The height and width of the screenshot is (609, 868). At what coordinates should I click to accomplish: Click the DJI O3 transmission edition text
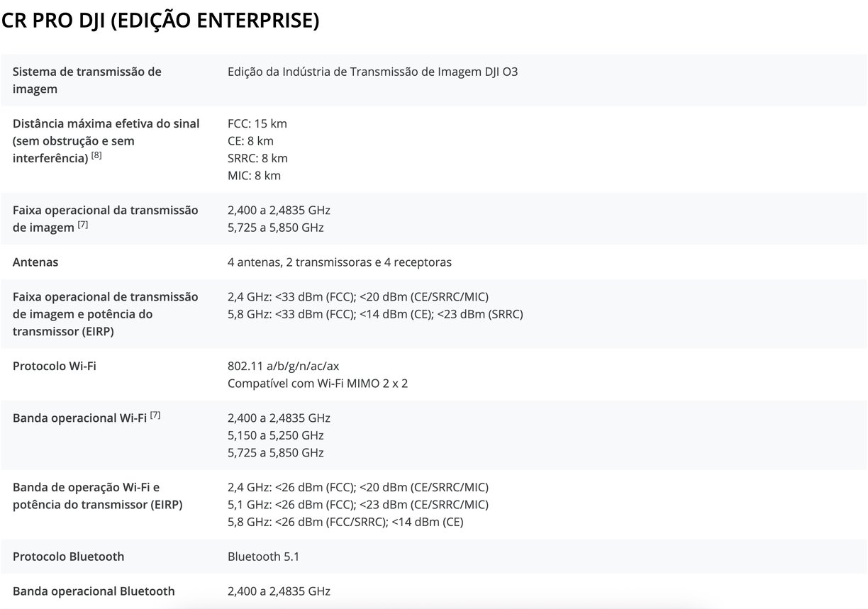[373, 72]
